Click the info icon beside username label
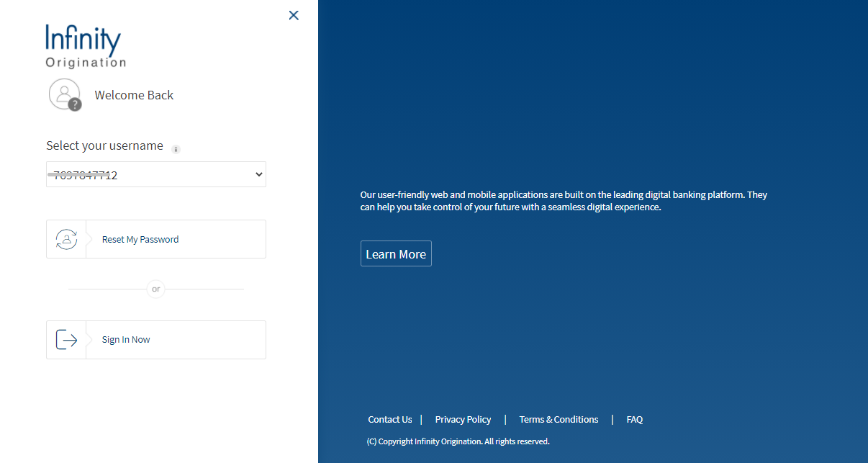The image size is (868, 463). tap(176, 149)
